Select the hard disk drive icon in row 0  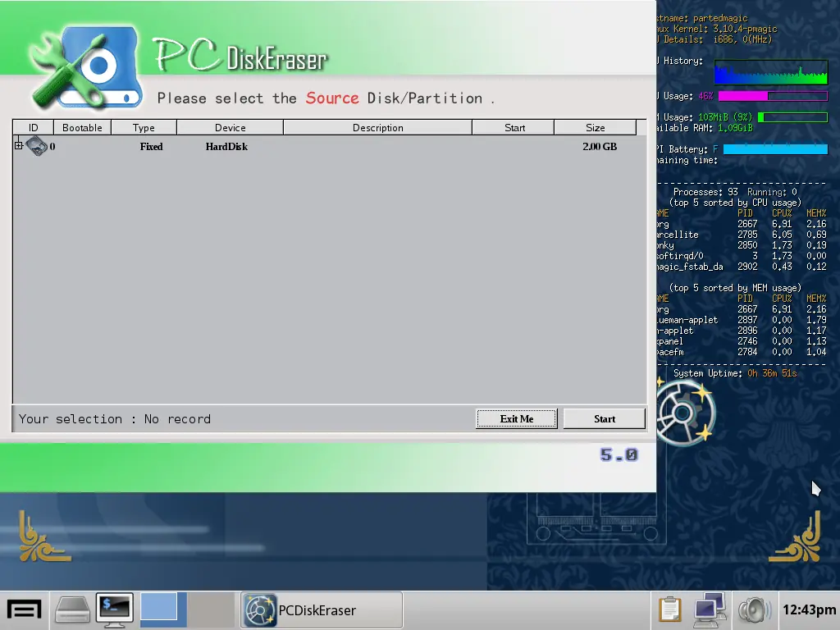point(37,146)
